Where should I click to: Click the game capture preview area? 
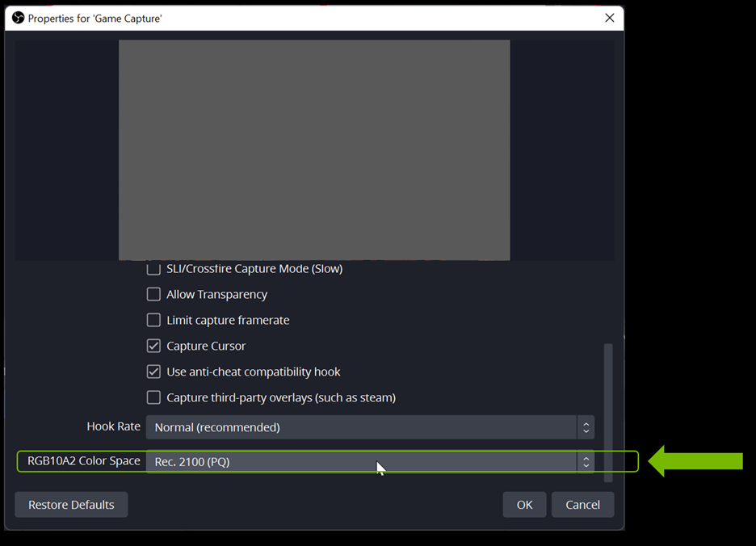(315, 149)
